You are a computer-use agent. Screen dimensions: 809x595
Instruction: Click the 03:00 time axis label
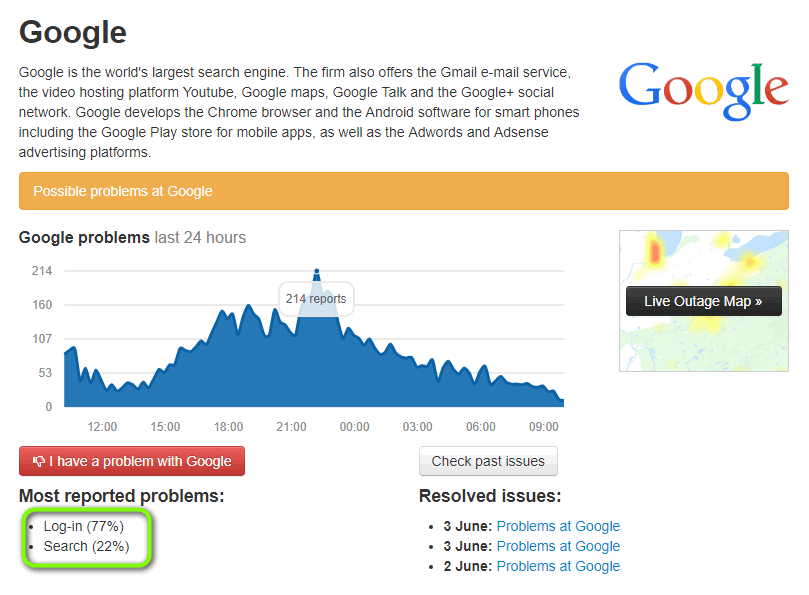[x=417, y=427]
